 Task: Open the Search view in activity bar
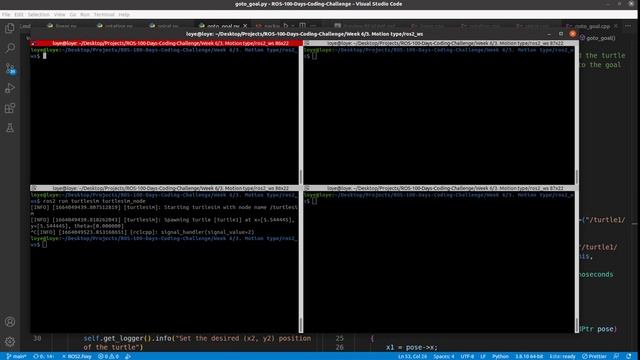point(10,48)
